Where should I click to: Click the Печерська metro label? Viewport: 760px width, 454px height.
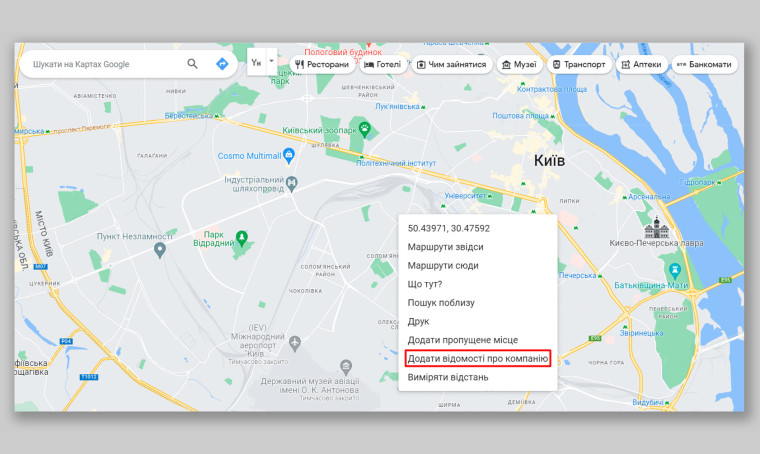578,275
